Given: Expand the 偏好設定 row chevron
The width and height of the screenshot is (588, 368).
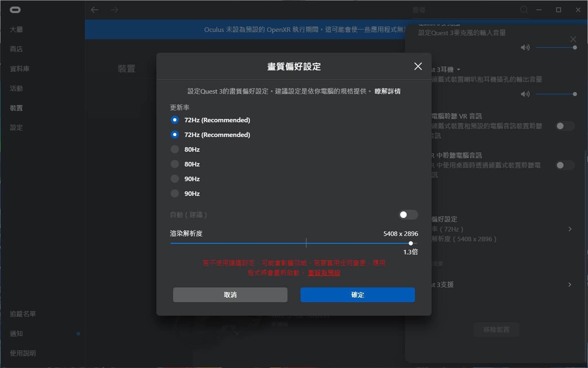Looking at the screenshot, I should click(x=570, y=229).
